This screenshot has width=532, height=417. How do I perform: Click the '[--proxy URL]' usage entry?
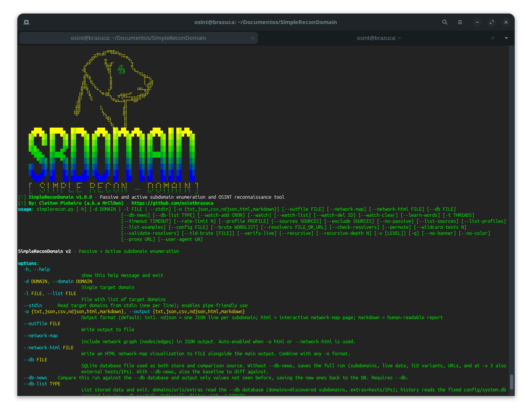tap(138, 239)
